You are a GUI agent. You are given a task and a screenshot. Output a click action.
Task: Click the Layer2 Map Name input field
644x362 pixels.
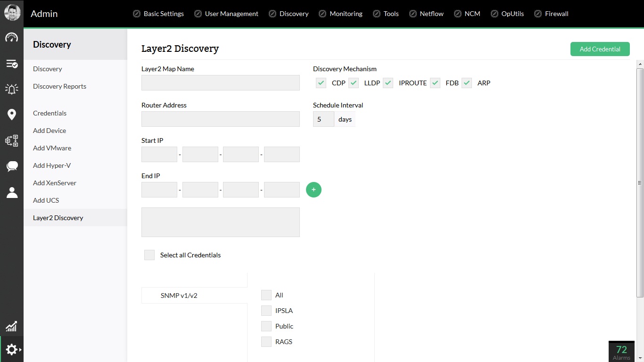tap(221, 82)
